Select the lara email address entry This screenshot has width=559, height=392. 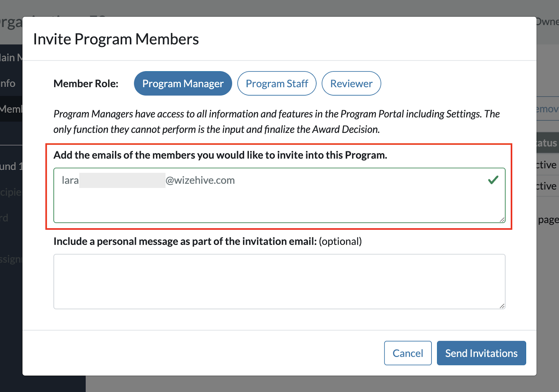147,180
